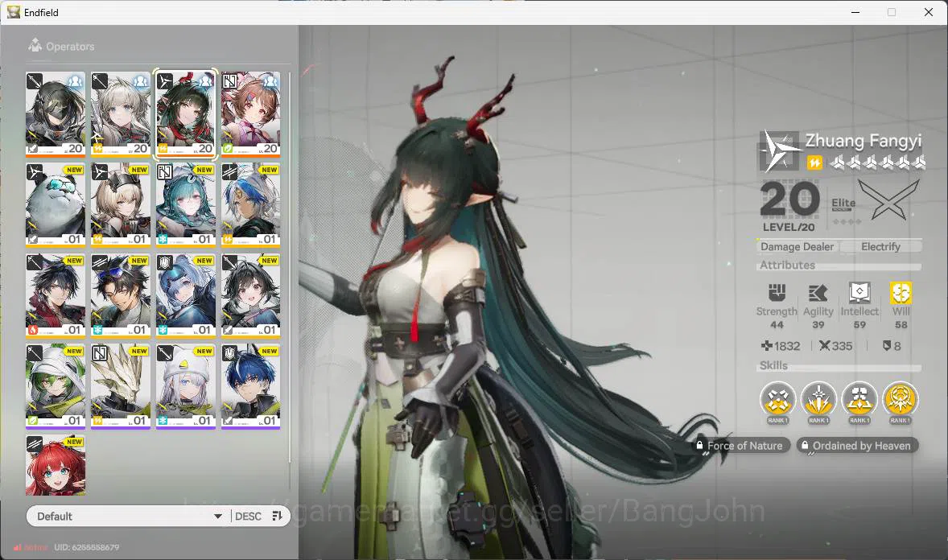Viewport: 948px width, 560px height.
Task: Click the Elite promotion crossed-blades emblem
Action: [888, 200]
